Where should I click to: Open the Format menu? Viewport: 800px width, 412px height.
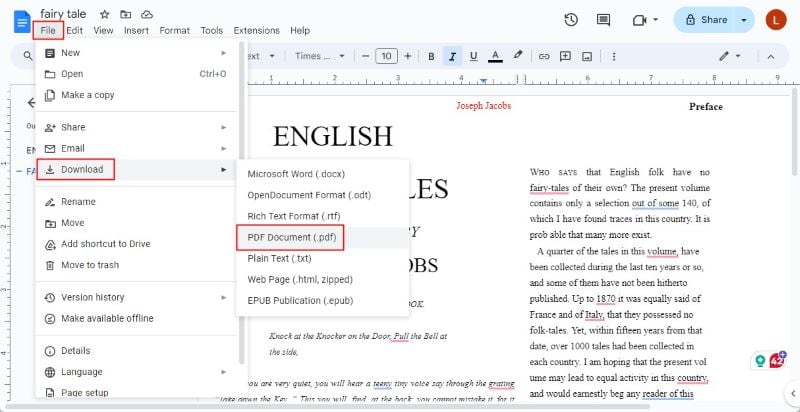pyautogui.click(x=174, y=31)
